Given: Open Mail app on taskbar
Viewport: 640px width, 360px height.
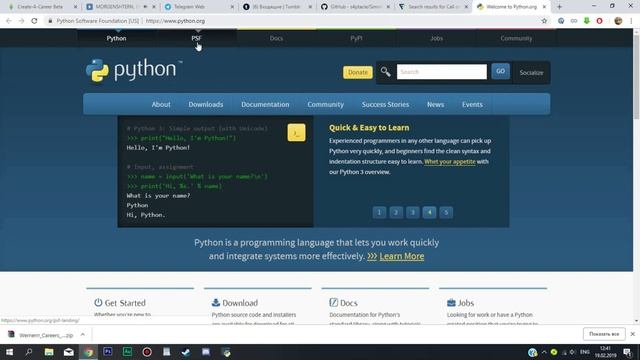Looking at the screenshot, I should click(x=69, y=352).
